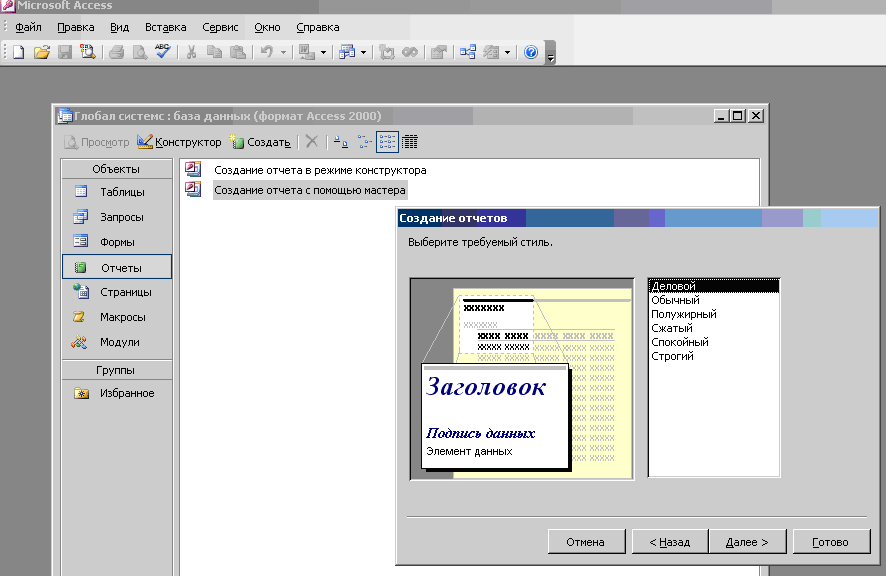The height and width of the screenshot is (576, 886).
Task: Open Print Preview from the main toolbar
Action: [x=139, y=53]
